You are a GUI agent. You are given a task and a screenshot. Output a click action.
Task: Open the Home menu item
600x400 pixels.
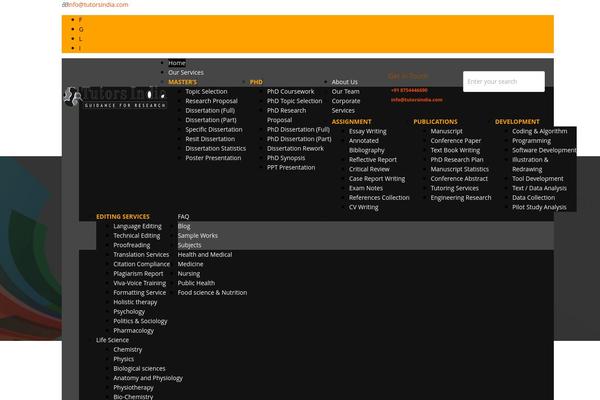pyautogui.click(x=177, y=63)
